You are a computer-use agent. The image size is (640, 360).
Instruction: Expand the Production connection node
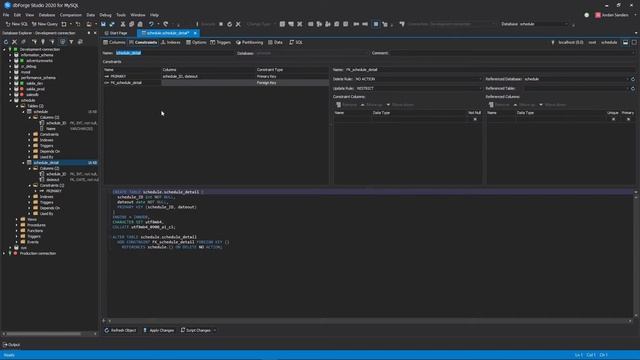[4, 253]
